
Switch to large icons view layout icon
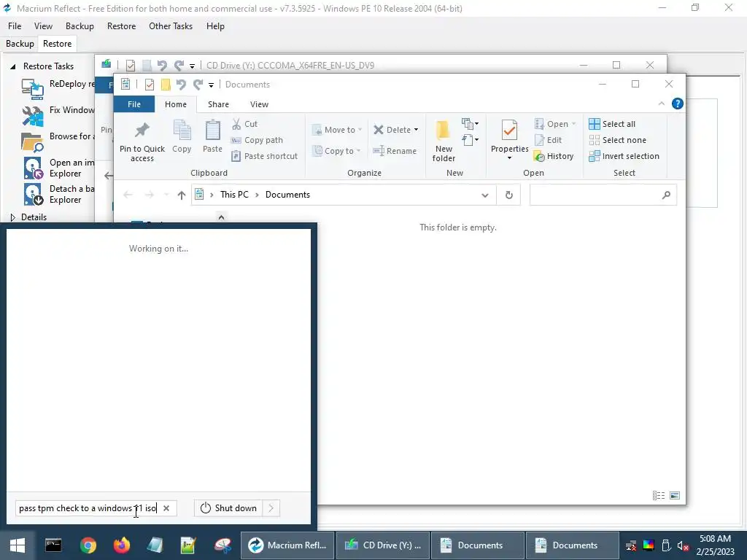[675, 496]
